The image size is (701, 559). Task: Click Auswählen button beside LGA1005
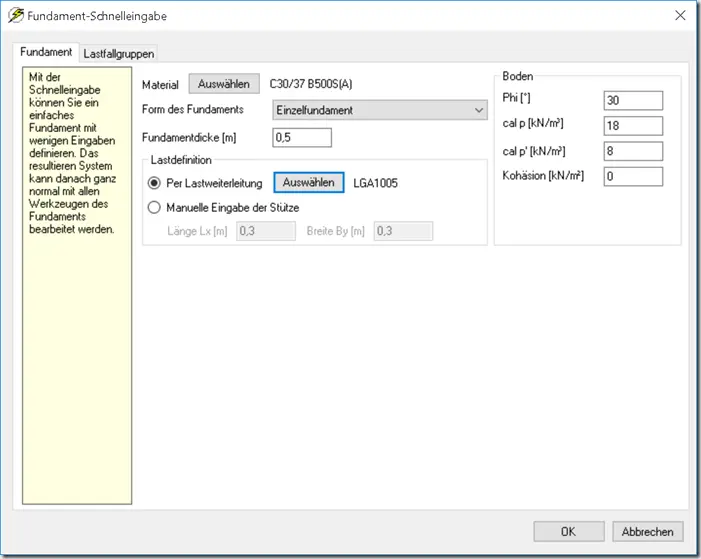[308, 182]
